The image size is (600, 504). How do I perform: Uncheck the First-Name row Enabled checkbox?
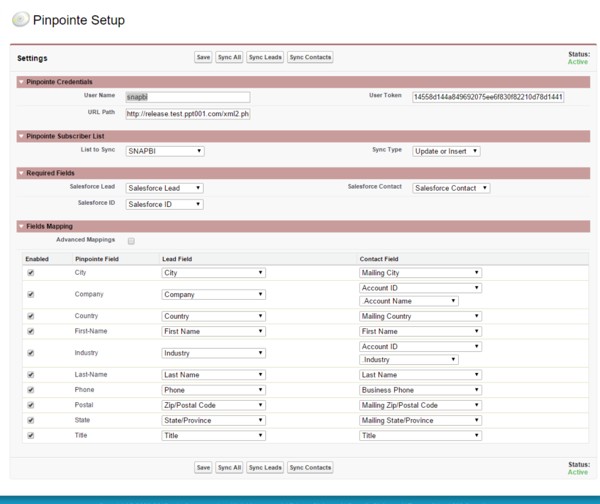[31, 331]
